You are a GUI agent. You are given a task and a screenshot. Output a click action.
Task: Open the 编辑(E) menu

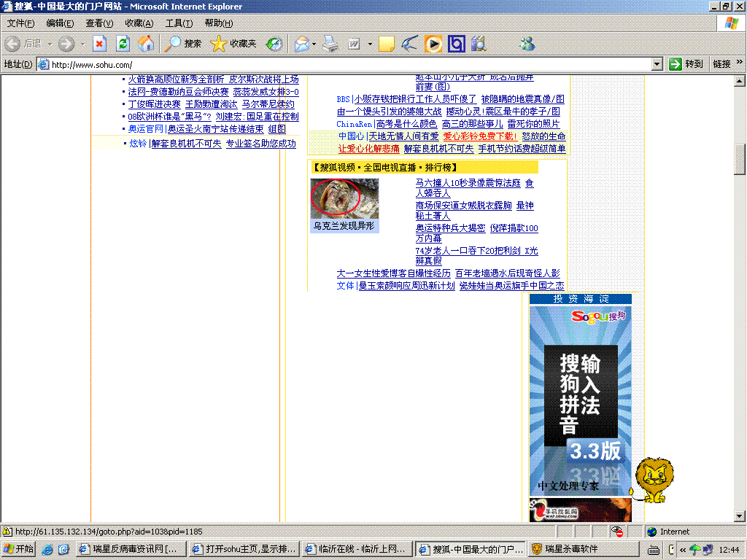[60, 23]
